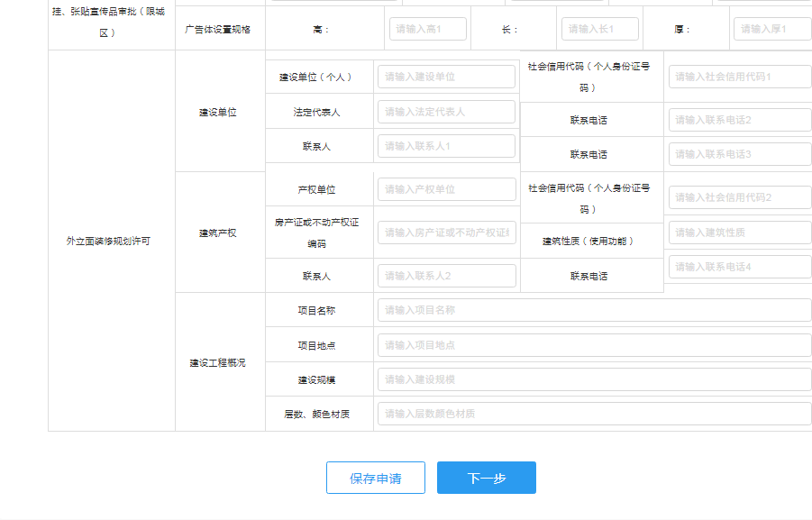The image size is (812, 520).
Task: Click the 请输入产权单位 input box
Action: (446, 189)
